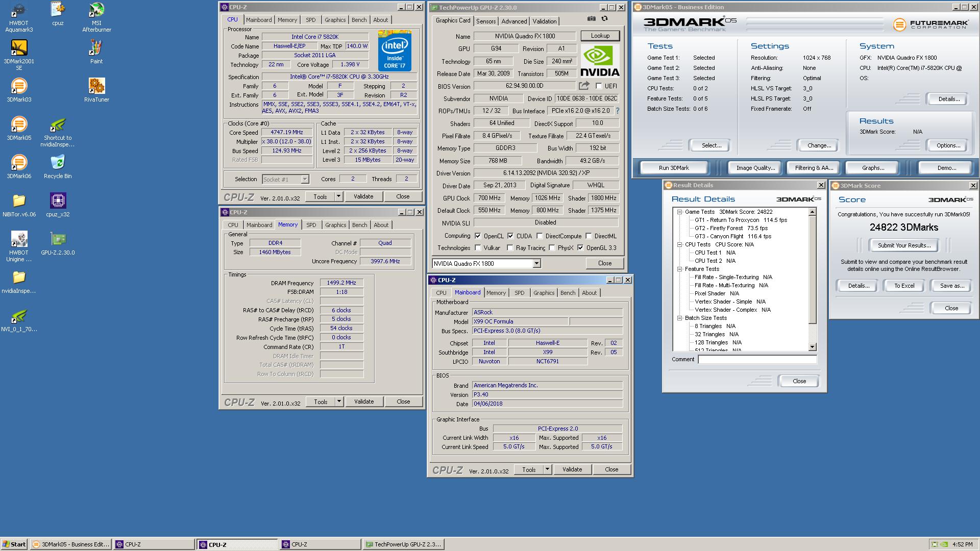Click Validate in top CPU-Z window

coord(363,196)
